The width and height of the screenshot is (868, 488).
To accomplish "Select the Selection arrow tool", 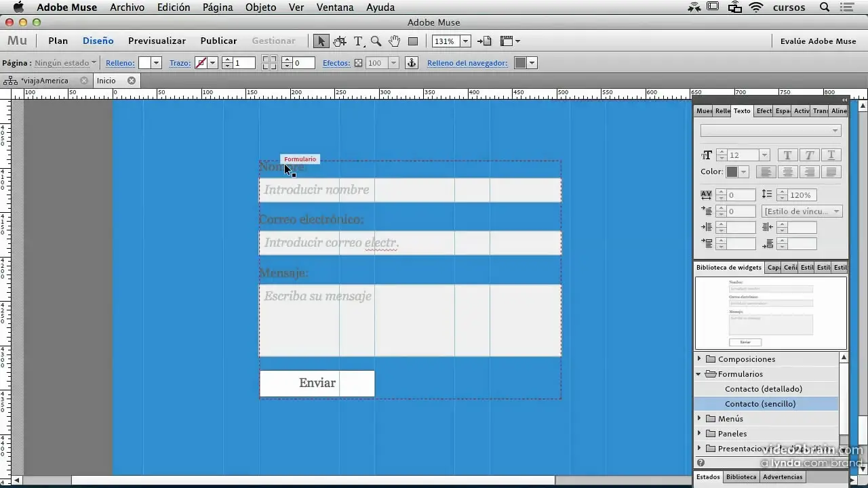I will [x=321, y=41].
